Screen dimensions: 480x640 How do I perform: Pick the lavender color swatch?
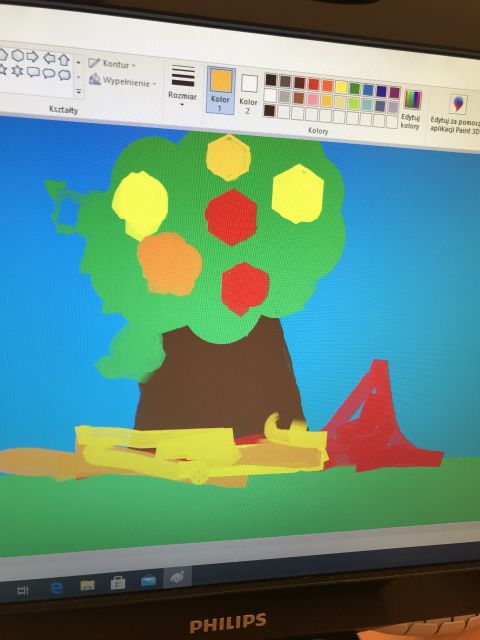coord(393,107)
